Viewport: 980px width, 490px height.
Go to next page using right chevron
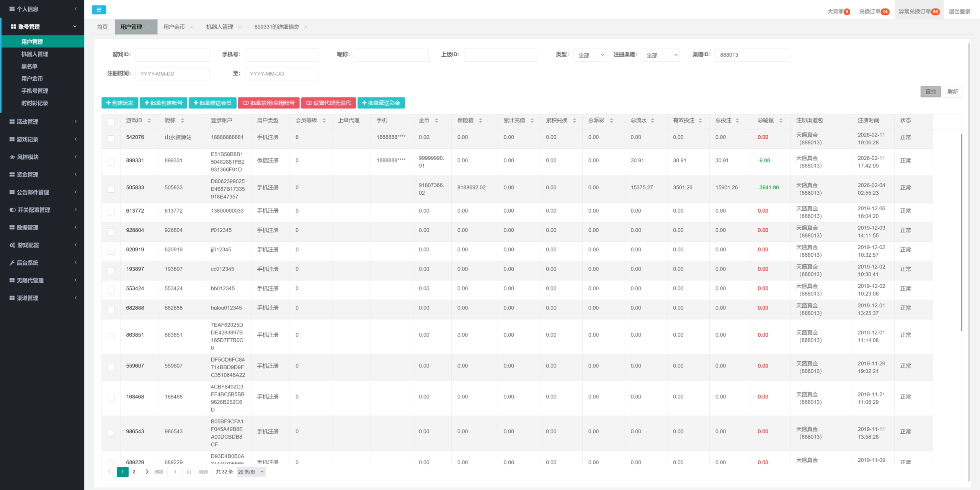tap(147, 472)
